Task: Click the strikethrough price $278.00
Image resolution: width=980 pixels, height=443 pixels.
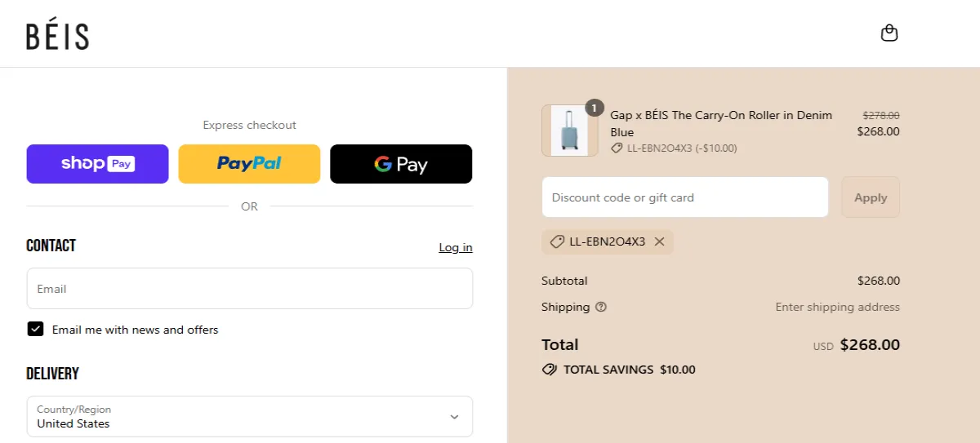Action: coord(881,116)
